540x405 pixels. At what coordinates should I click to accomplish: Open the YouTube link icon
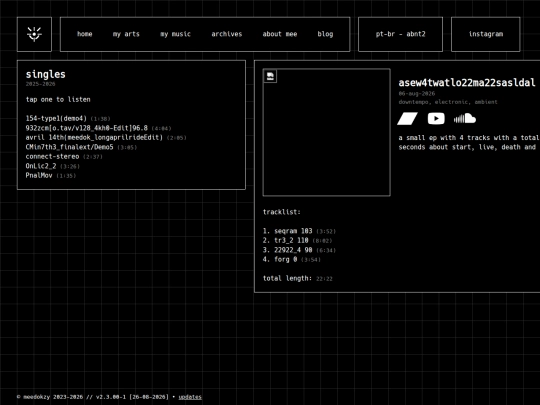point(436,118)
